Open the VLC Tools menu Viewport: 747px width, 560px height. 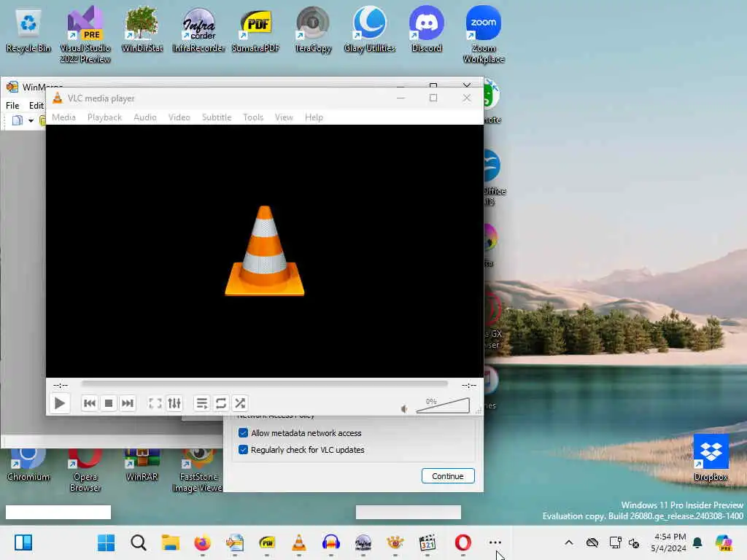tap(253, 117)
